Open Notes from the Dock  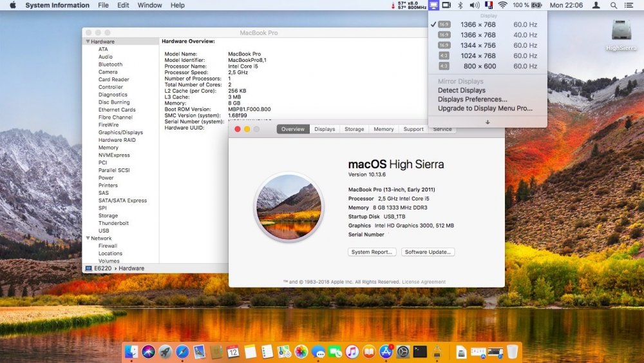coord(250,352)
